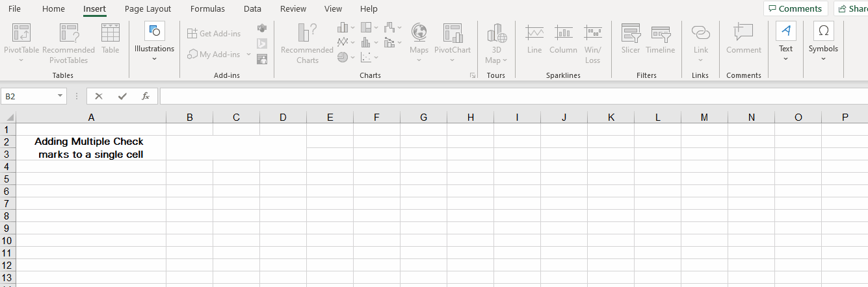
Task: Click the PivotTable icon
Action: click(x=21, y=43)
